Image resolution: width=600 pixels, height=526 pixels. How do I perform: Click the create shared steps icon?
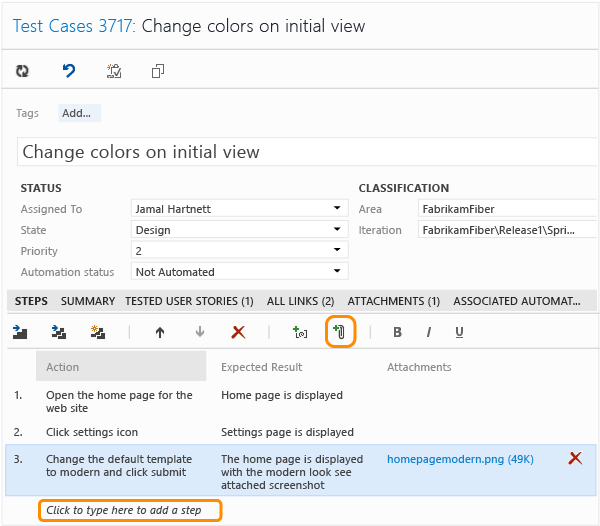point(98,332)
